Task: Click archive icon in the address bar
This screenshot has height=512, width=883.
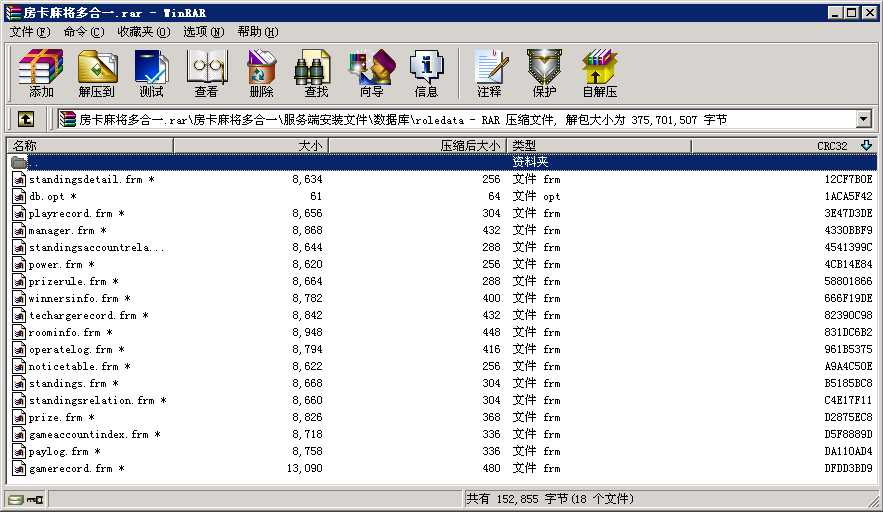Action: coord(68,119)
